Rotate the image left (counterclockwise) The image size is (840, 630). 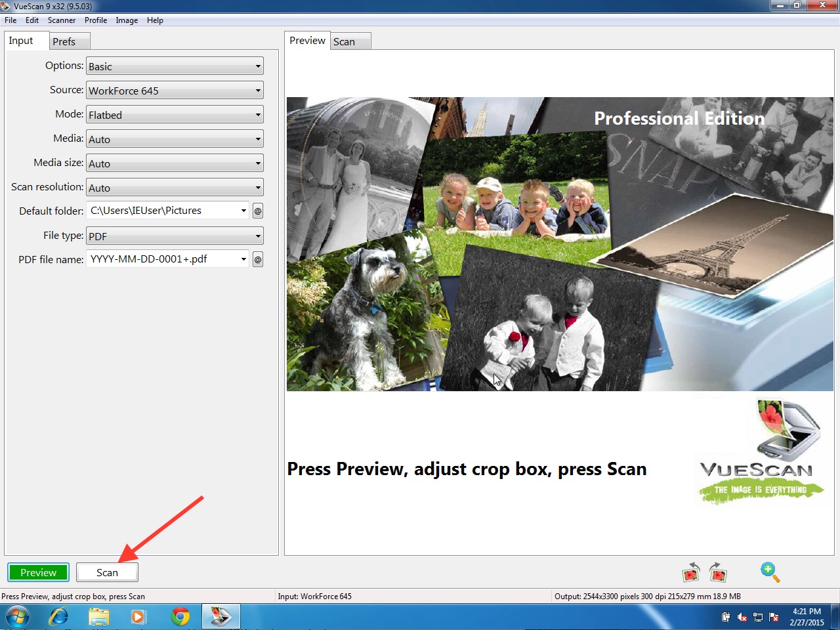point(691,573)
